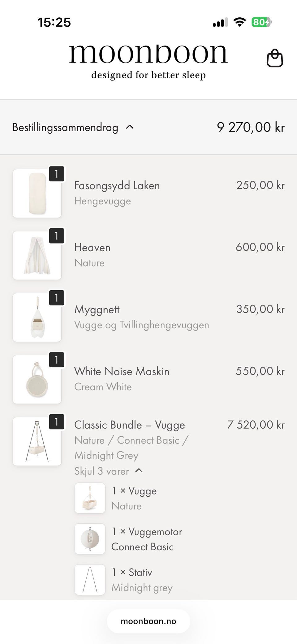
Task: Open the shopping bag cart icon
Action: (275, 58)
